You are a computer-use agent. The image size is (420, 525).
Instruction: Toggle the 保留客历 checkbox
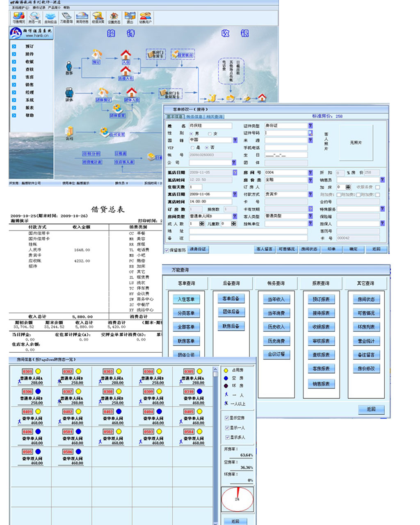[x=167, y=250]
